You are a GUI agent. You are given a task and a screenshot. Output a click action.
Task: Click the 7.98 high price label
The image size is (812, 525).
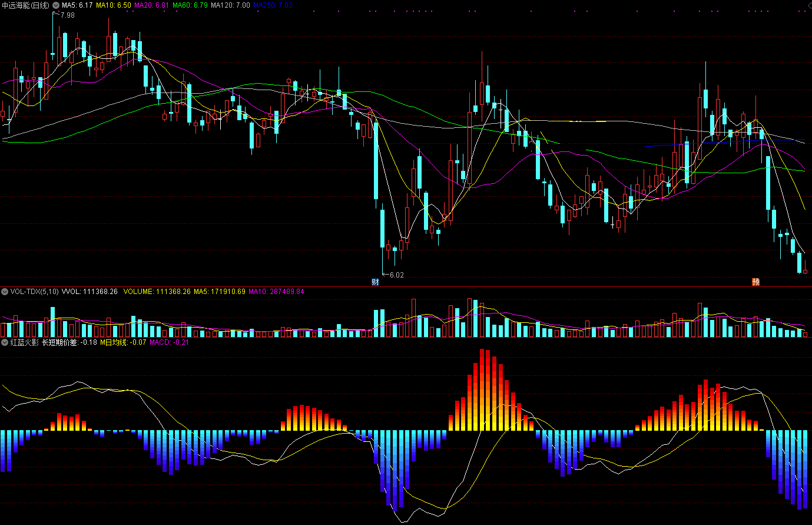coord(68,15)
